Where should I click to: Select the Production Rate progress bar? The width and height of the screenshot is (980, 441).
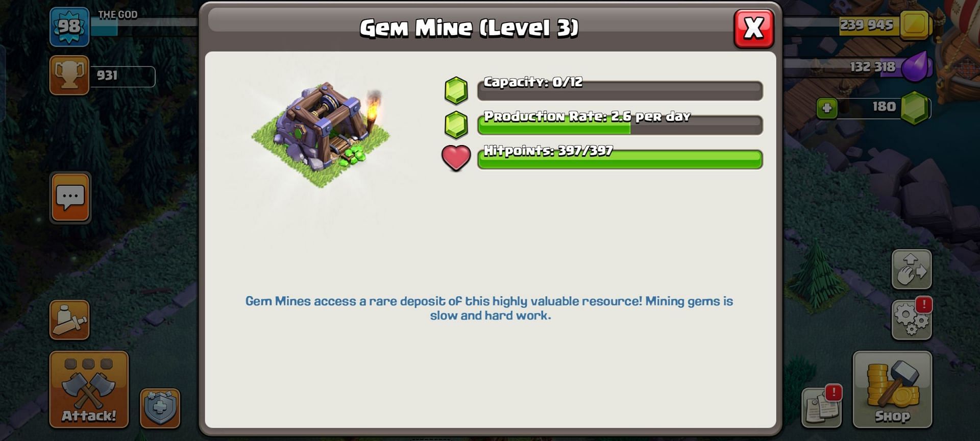tap(620, 125)
